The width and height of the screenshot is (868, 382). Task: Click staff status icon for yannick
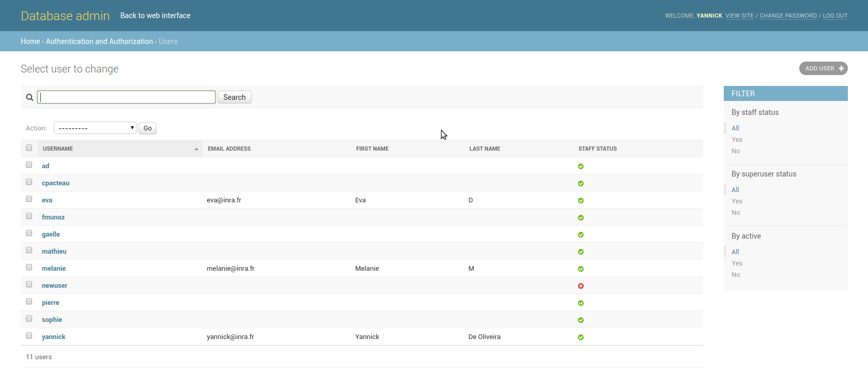pyautogui.click(x=581, y=337)
